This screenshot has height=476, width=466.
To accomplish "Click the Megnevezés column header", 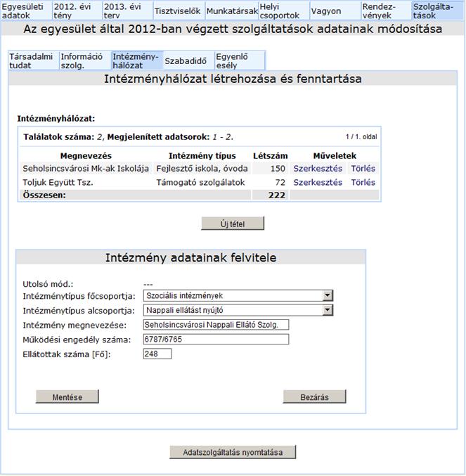I will (x=86, y=156).
